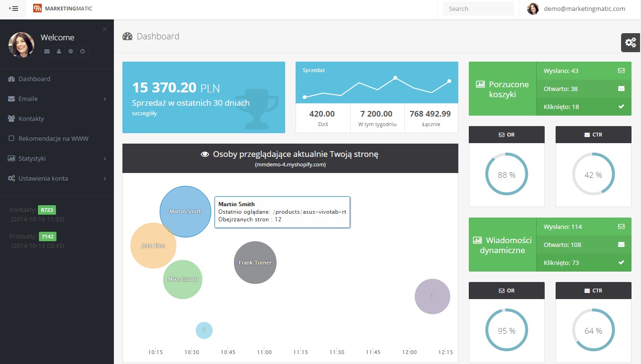Open the floating settings gears panel button
Viewport: 641px width, 364px height.
(631, 43)
